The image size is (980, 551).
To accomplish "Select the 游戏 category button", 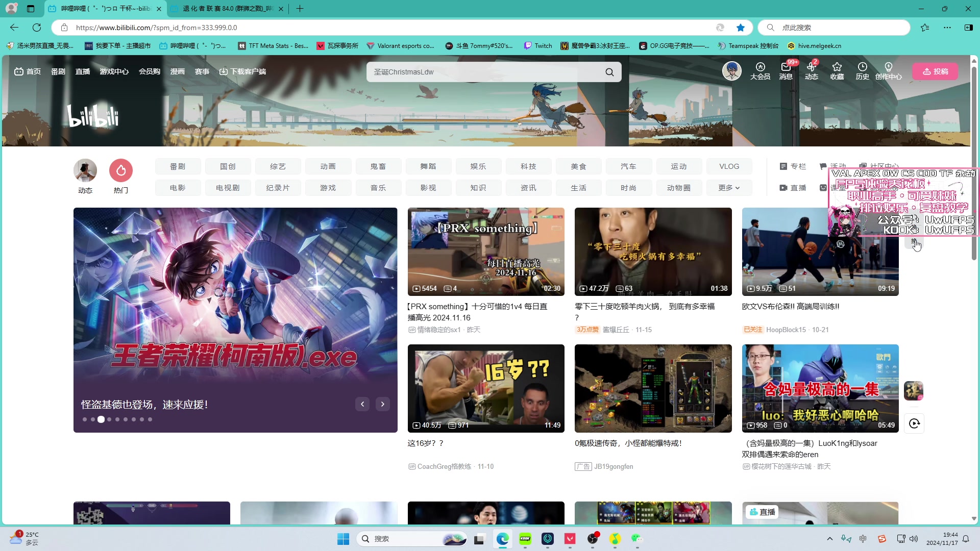I will tap(328, 188).
